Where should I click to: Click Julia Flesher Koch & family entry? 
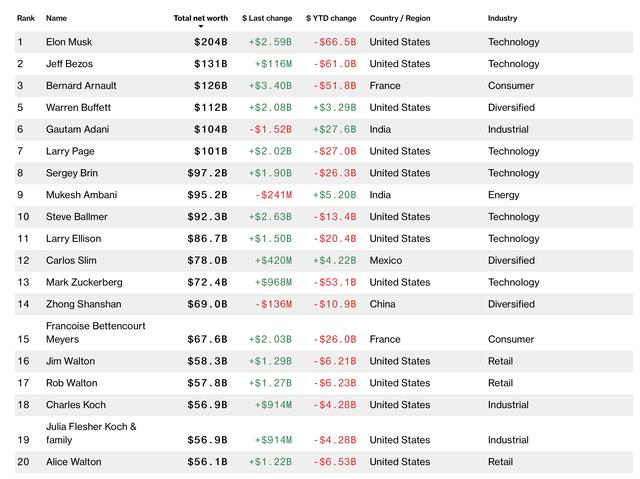[91, 433]
